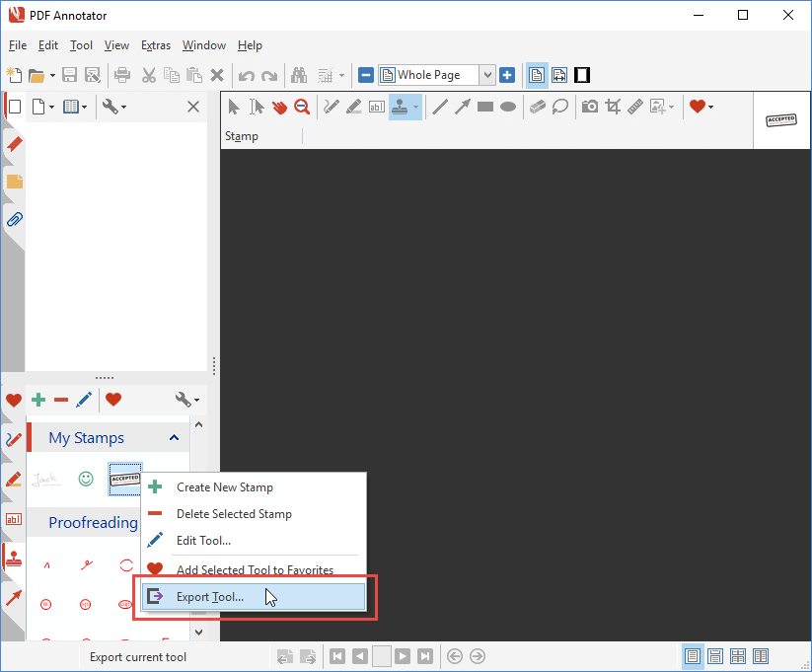Screen dimensions: 812x672
Task: Open the File menu
Action: (x=18, y=45)
